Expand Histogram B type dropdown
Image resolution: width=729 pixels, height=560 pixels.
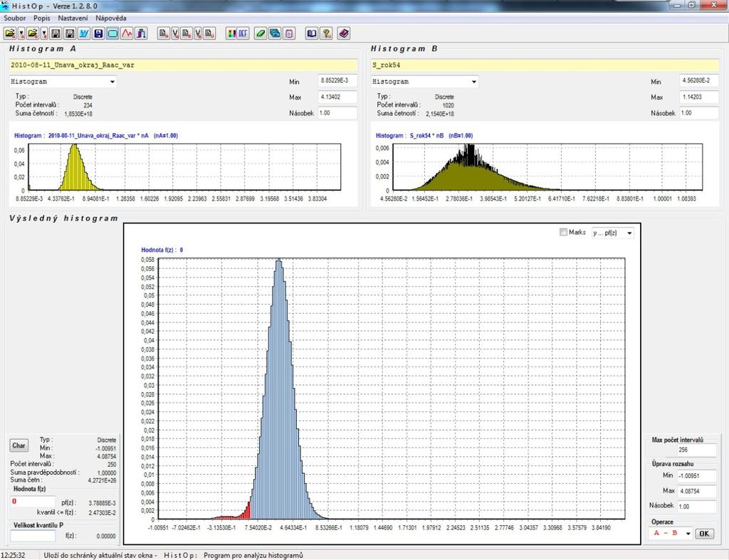click(x=473, y=82)
